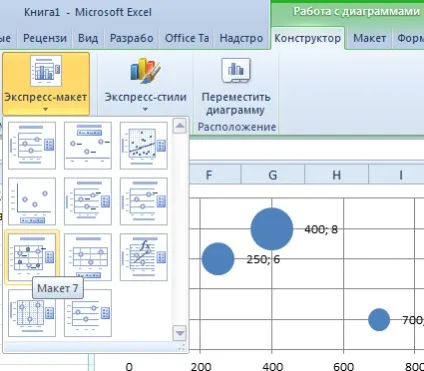This screenshot has width=424, height=371.
Task: Click axis value 0
Action: pos(129,366)
